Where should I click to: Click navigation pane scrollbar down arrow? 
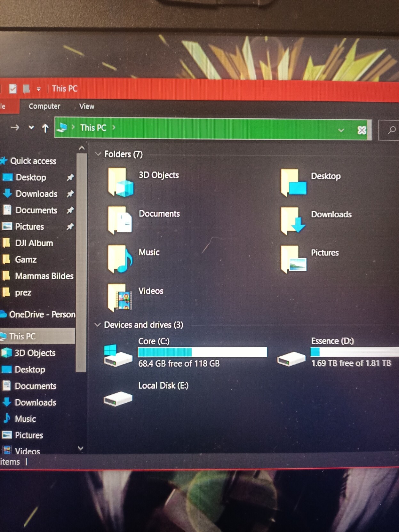pyautogui.click(x=81, y=449)
